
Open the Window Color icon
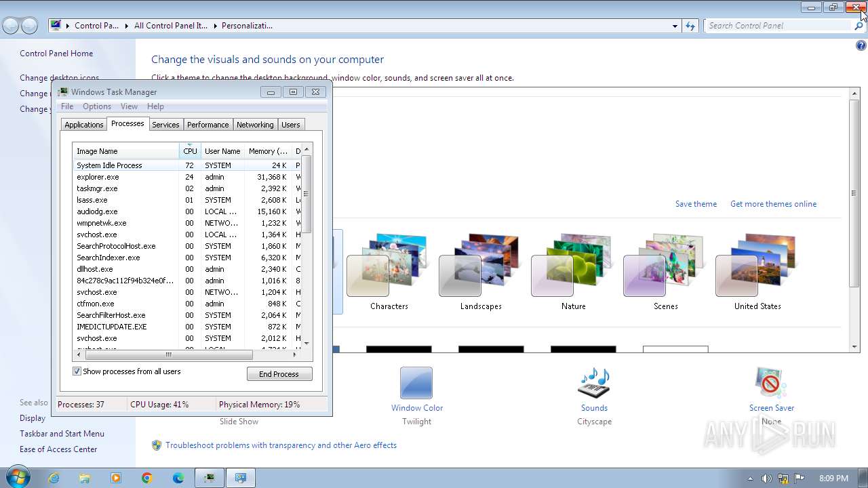(416, 383)
